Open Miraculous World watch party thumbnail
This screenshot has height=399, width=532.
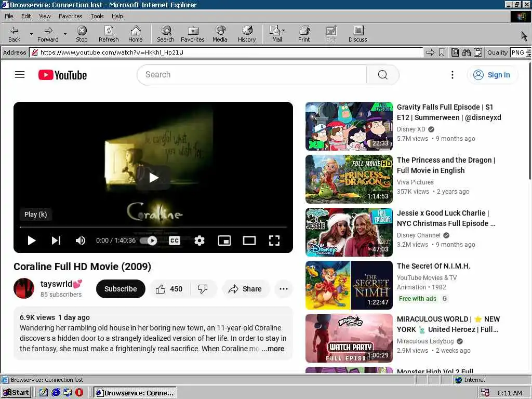coord(349,338)
